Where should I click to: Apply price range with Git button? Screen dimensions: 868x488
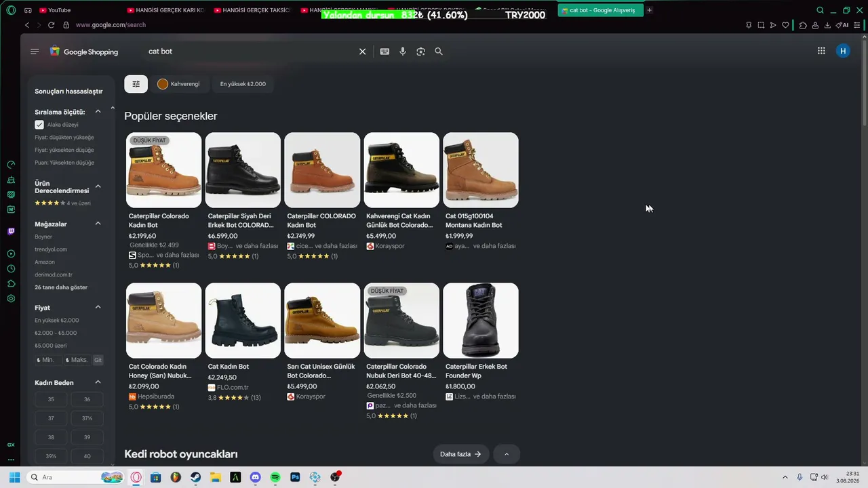pyautogui.click(x=98, y=360)
